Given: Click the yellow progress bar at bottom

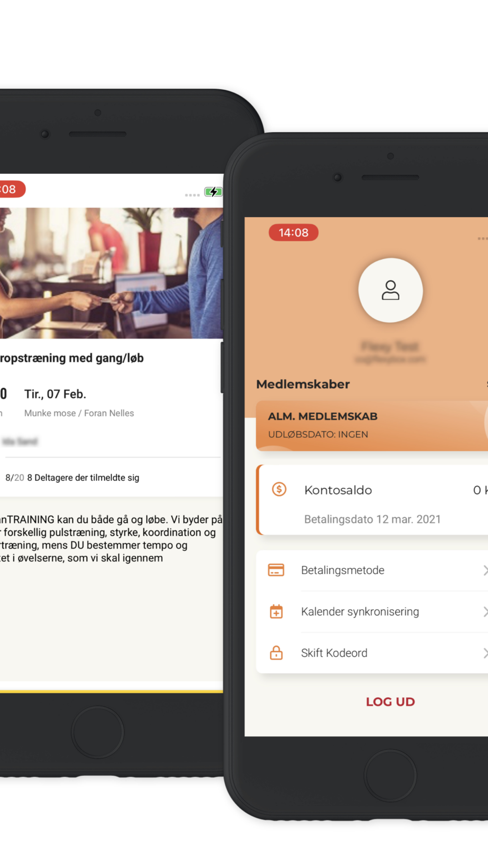Looking at the screenshot, I should tap(111, 691).
